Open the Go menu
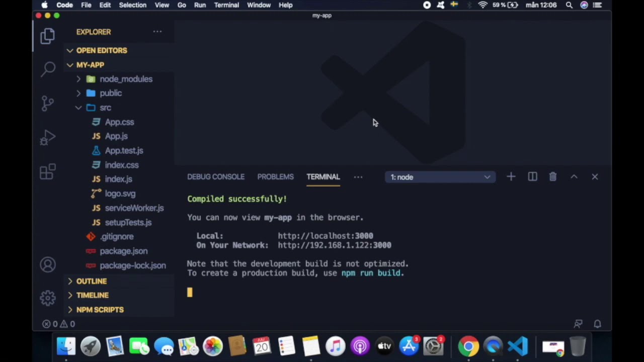The height and width of the screenshot is (362, 644). point(182,5)
